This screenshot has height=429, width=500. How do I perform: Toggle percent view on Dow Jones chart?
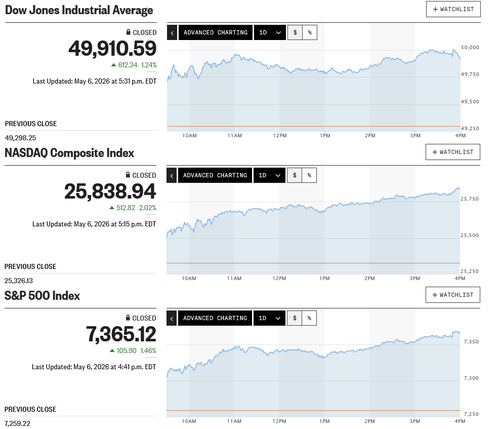(310, 33)
